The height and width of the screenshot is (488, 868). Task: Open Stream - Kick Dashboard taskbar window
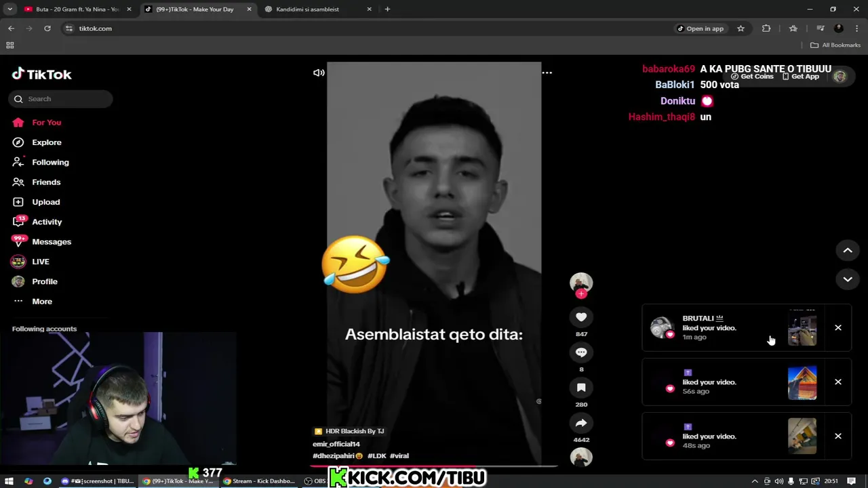click(260, 481)
